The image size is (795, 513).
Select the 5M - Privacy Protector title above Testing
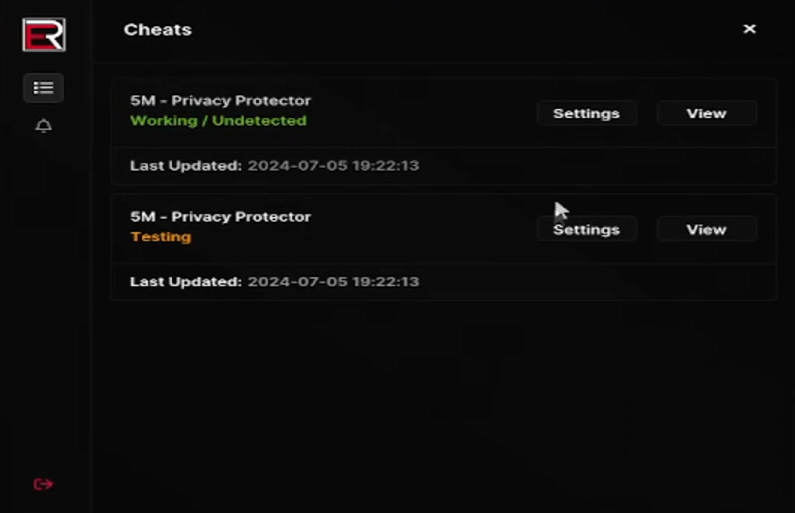point(220,216)
